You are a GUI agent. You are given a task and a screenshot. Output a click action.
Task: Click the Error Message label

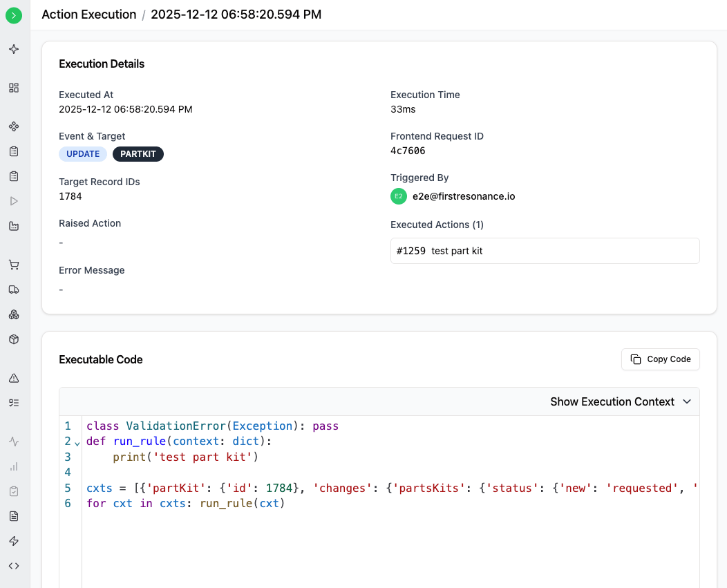click(92, 270)
